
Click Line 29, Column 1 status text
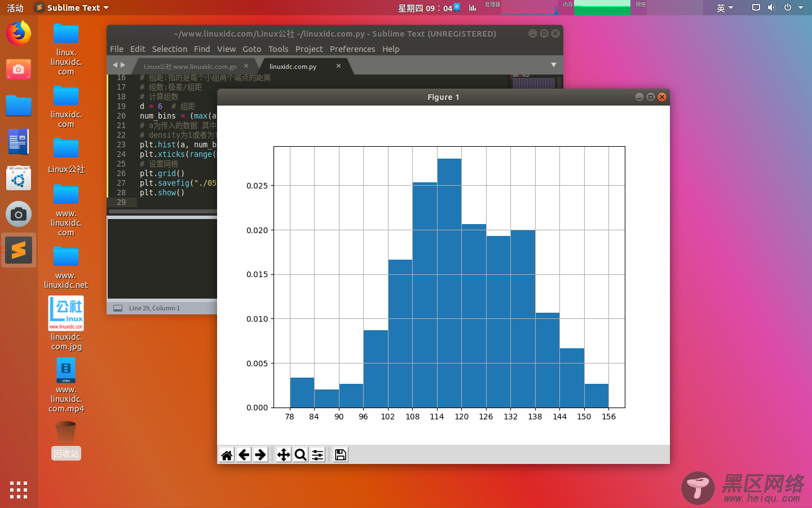[x=155, y=308]
